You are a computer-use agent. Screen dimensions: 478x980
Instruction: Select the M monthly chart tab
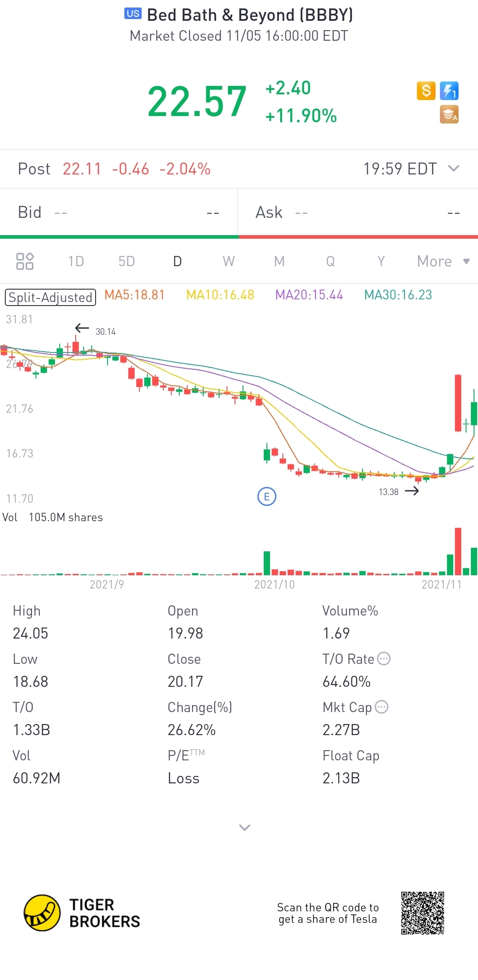279,261
